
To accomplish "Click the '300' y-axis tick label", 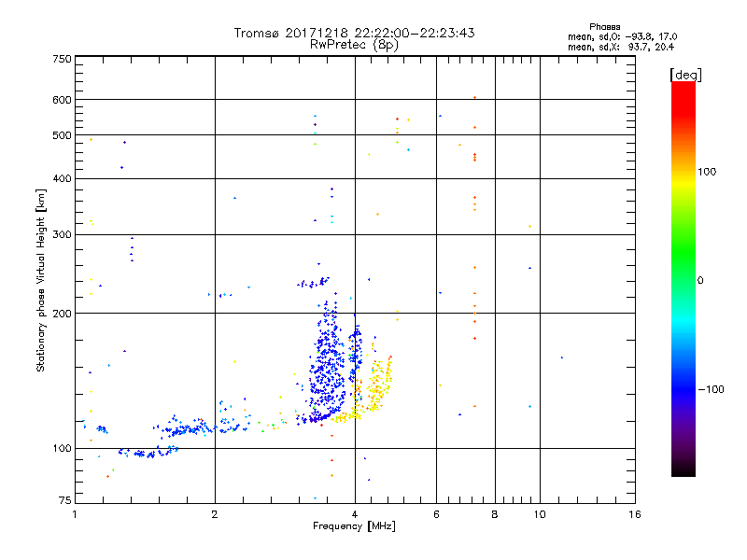I will click(62, 234).
